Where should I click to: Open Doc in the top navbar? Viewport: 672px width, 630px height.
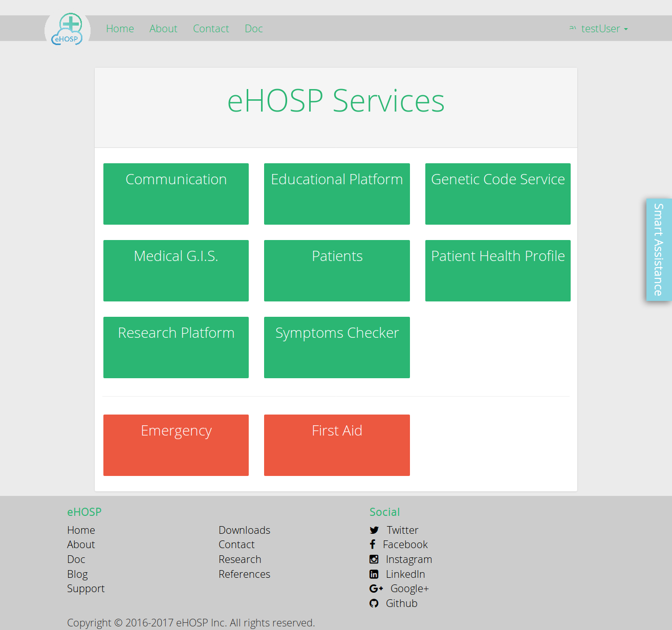click(254, 29)
